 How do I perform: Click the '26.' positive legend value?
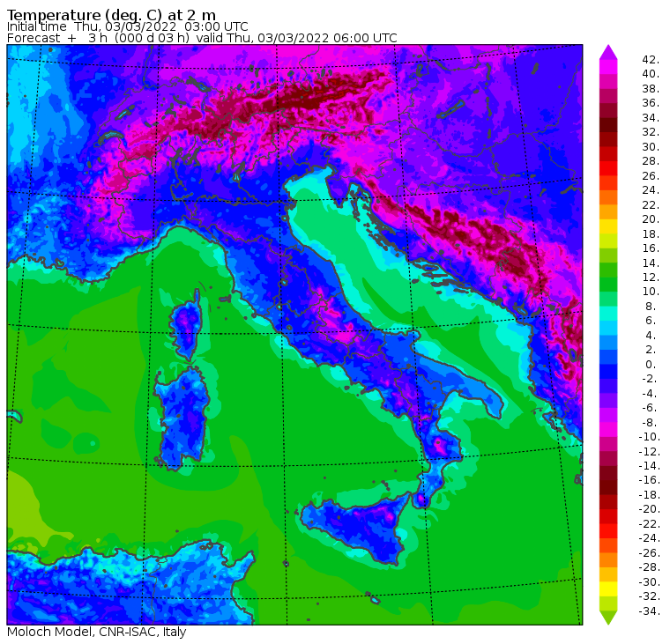coord(651,175)
